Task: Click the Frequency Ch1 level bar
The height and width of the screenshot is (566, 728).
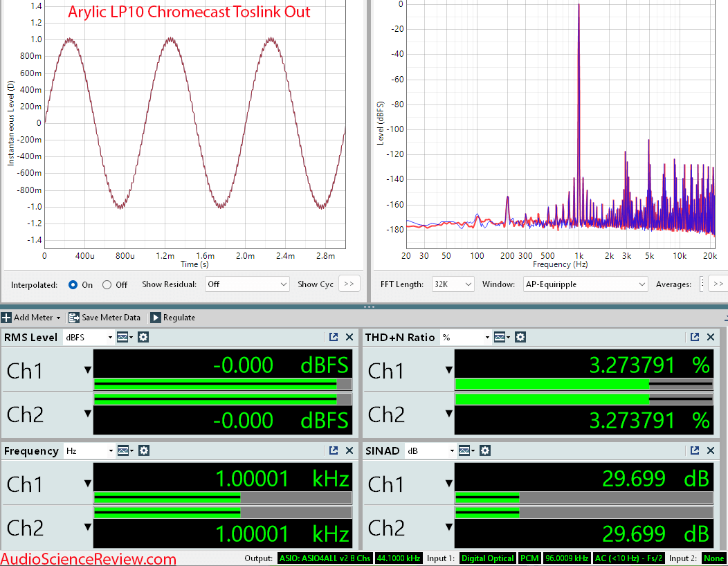Action: [x=223, y=497]
